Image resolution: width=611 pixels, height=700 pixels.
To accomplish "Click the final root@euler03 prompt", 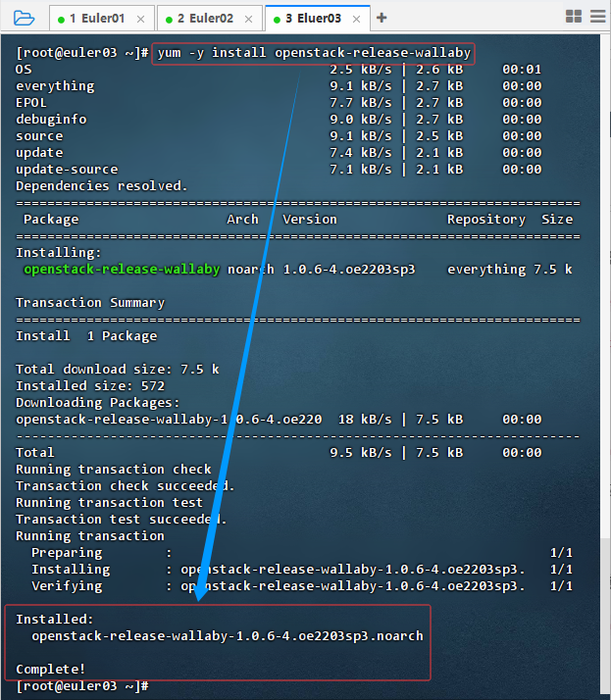I will click(82, 685).
